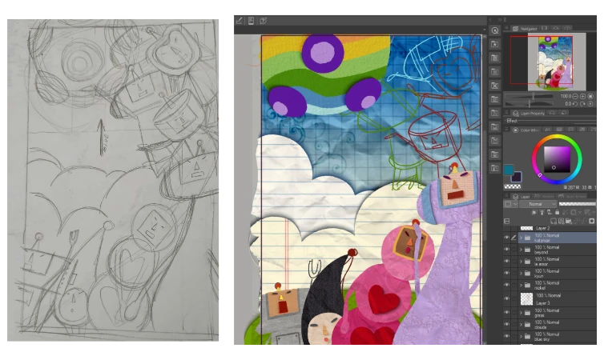Click the Navigator panel menu grip icon
Screen dimensions: 612x364
[x=507, y=29]
